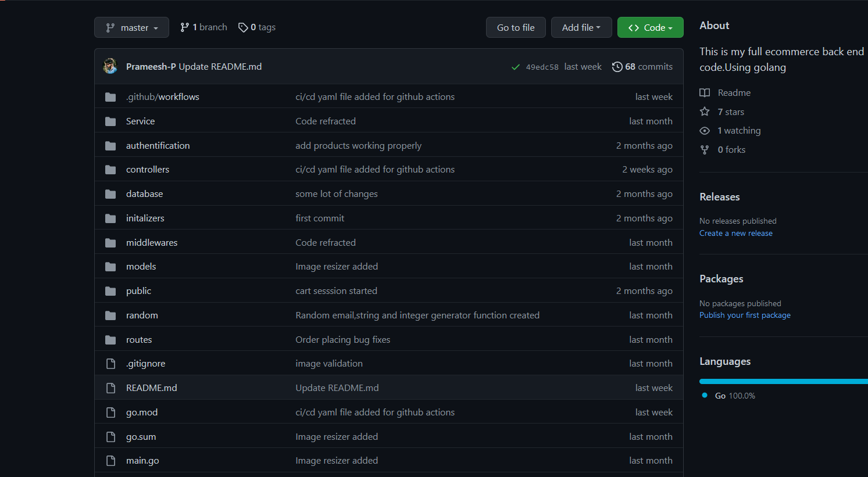Open Prameesh-P author link
Screen dimensions: 868x477
pos(151,67)
